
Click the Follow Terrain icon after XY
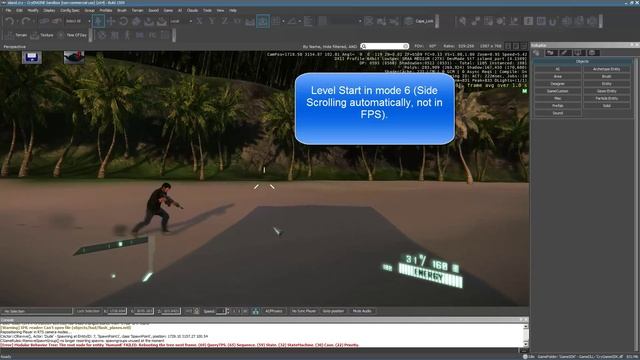tap(250, 21)
